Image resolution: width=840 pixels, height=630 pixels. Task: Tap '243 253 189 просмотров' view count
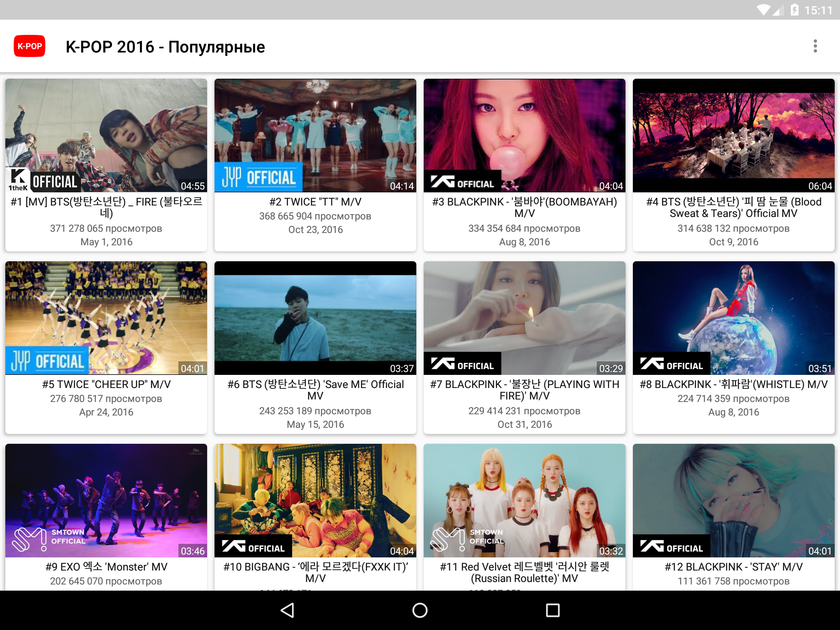coord(315,411)
